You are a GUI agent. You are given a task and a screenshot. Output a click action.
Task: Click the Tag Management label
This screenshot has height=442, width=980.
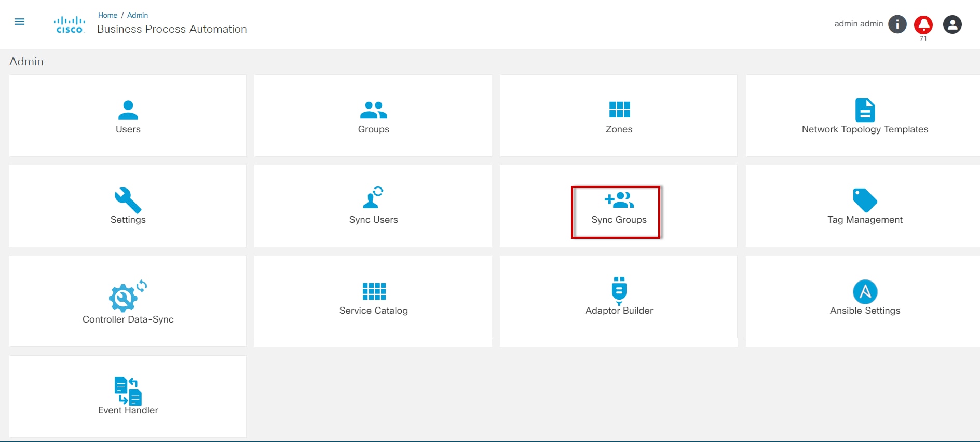[x=865, y=220]
